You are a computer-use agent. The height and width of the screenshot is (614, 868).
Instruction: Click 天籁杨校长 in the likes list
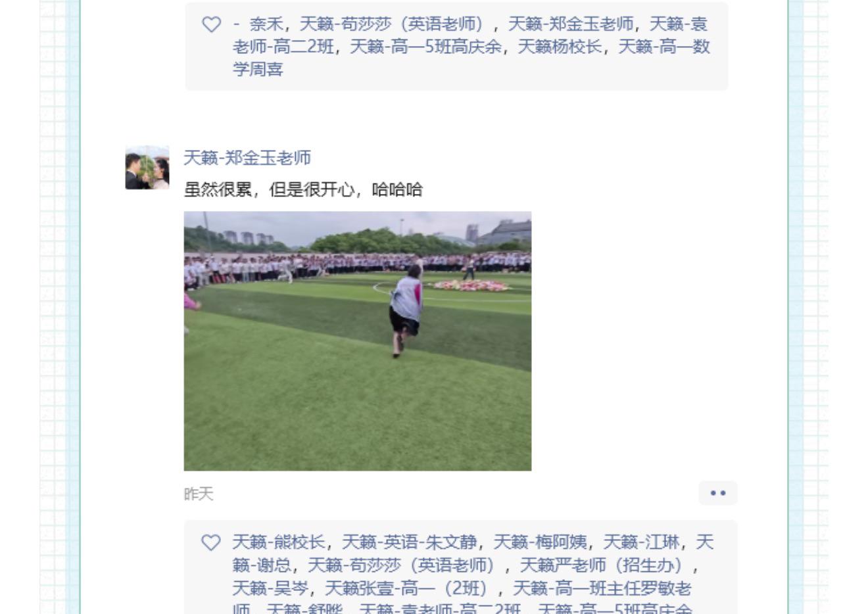pos(560,47)
